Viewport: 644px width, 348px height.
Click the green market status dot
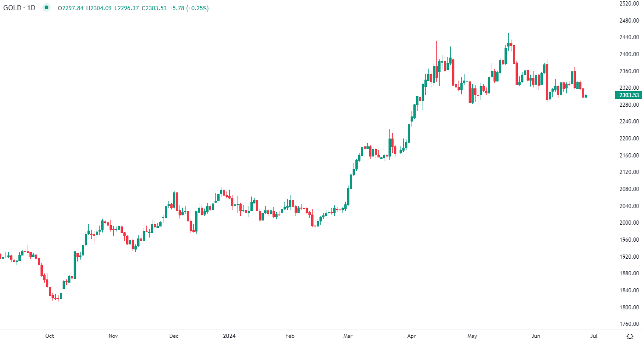coord(46,8)
